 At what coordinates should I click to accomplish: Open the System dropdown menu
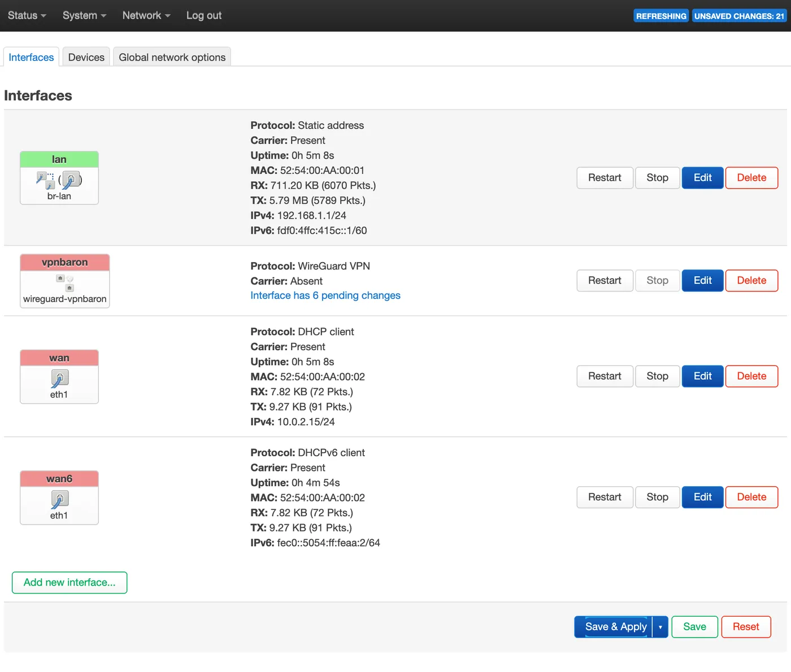84,16
